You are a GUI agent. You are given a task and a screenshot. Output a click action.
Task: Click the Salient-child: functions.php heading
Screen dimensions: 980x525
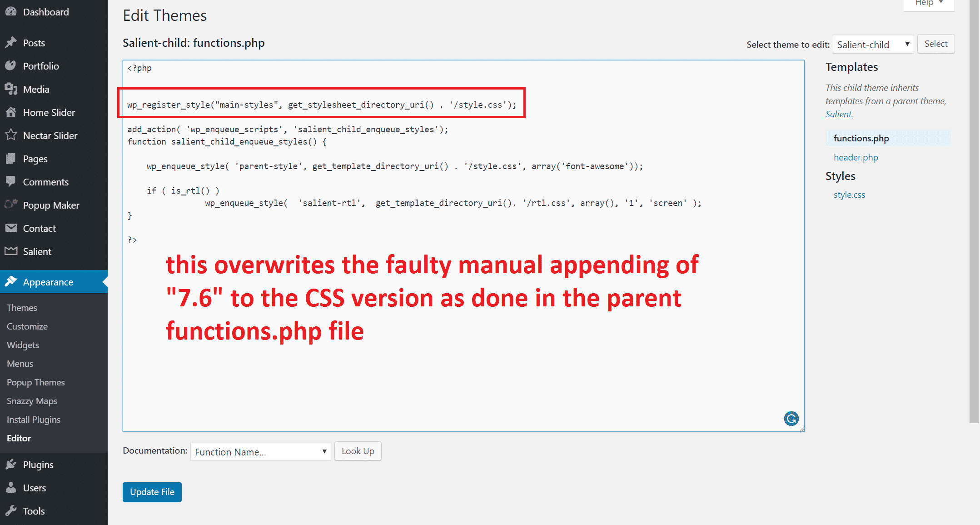pos(194,43)
